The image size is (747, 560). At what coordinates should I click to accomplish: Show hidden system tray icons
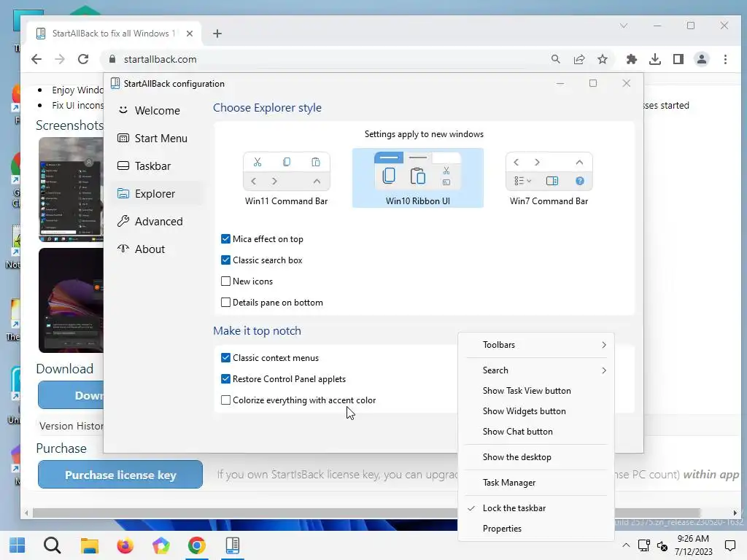[x=626, y=545]
